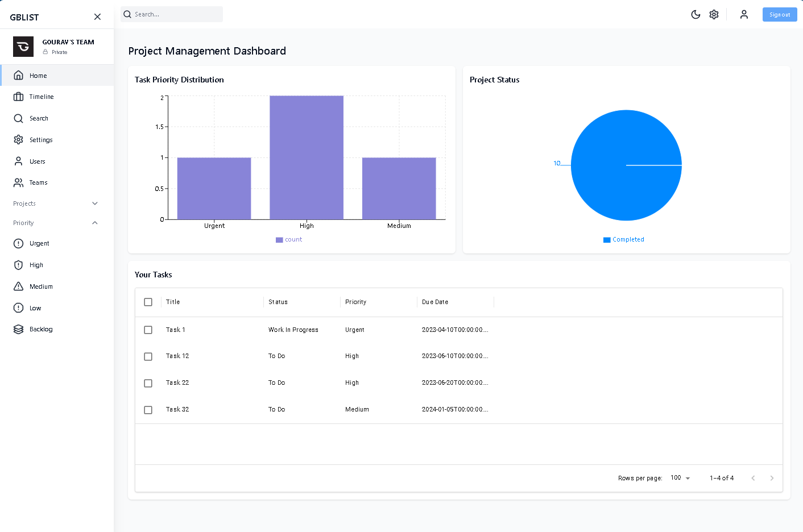Click the Settings gear icon in sidebar

(x=18, y=140)
